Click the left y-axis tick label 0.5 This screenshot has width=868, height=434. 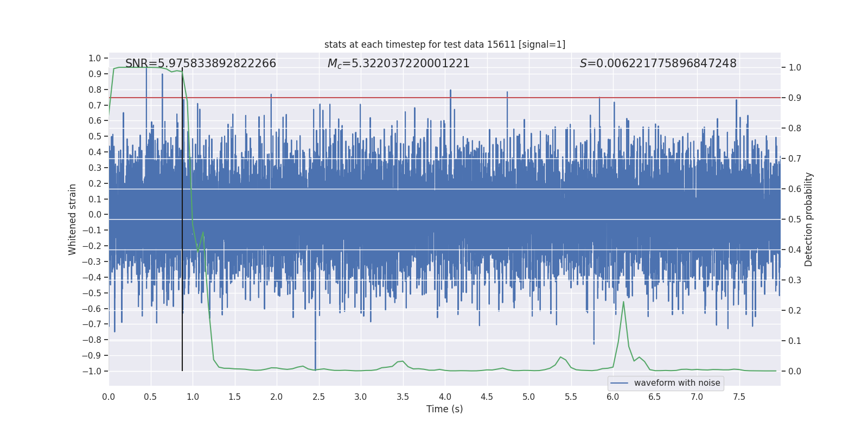94,137
